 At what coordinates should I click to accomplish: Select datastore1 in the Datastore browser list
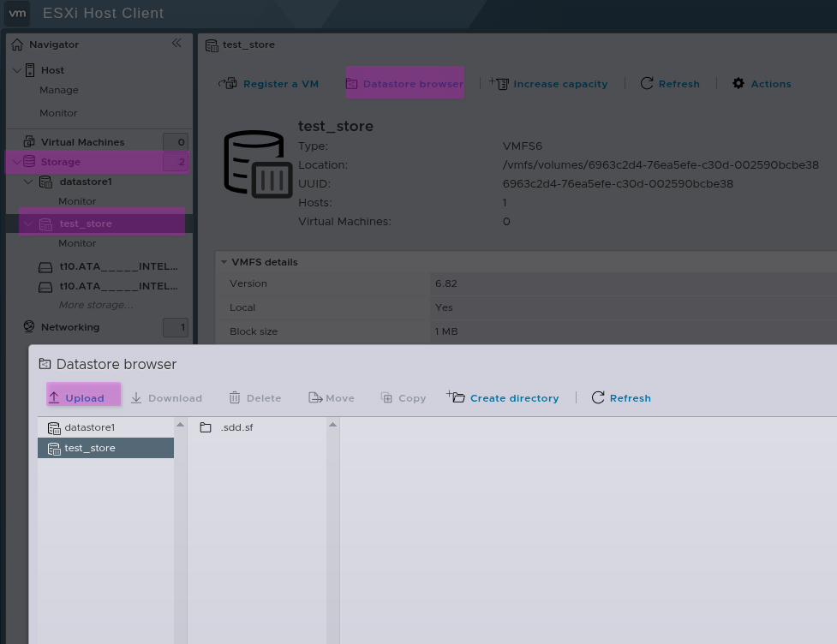pos(89,427)
